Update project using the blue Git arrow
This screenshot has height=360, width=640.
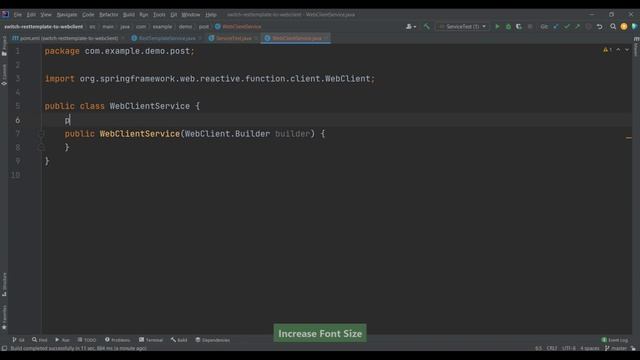click(556, 27)
